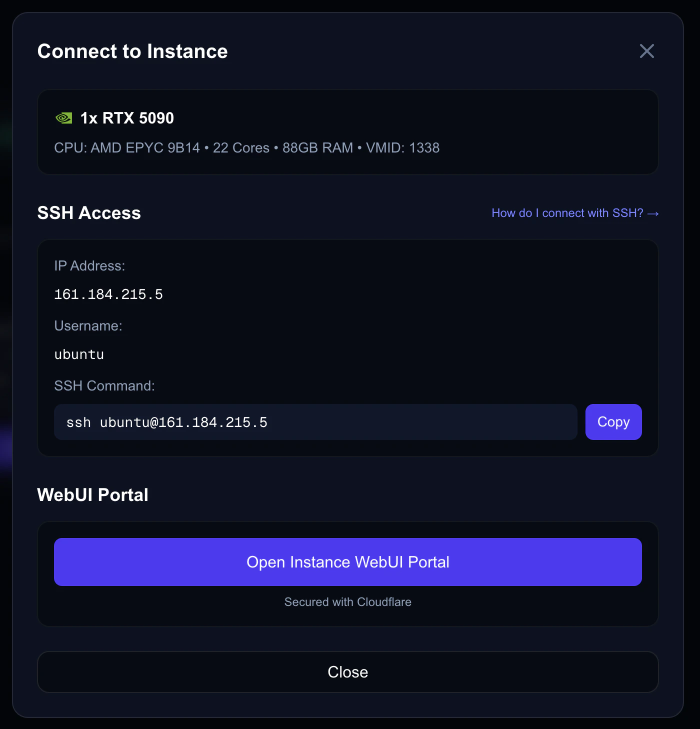
Task: Click the Secured with Cloudflare label
Action: (347, 602)
